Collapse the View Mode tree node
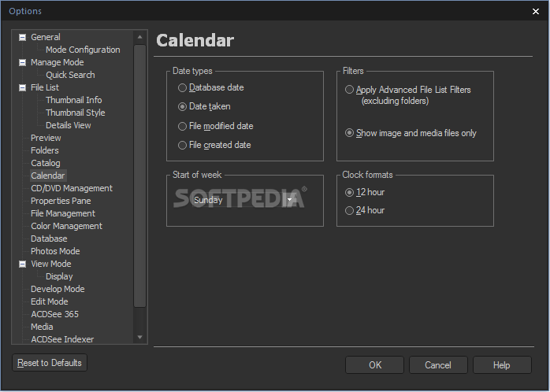 [x=22, y=264]
